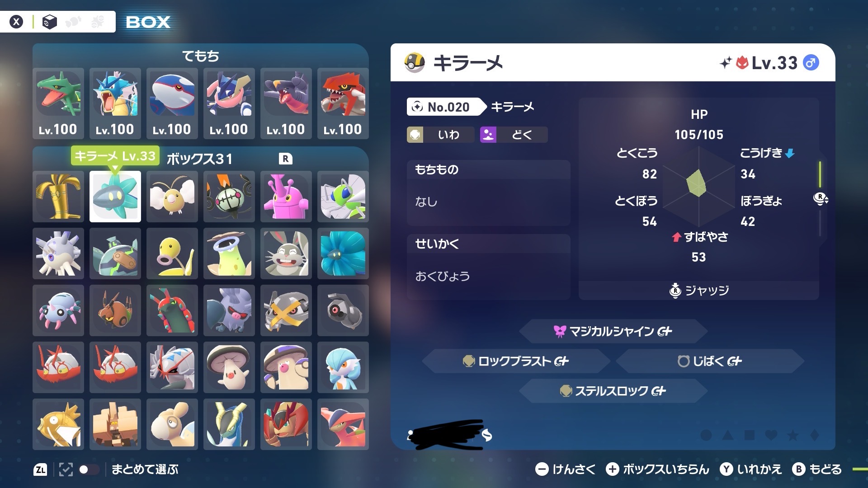The image size is (868, 488).
Task: Click the Ultra Ball icon beside キラーメ
Action: pos(414,63)
